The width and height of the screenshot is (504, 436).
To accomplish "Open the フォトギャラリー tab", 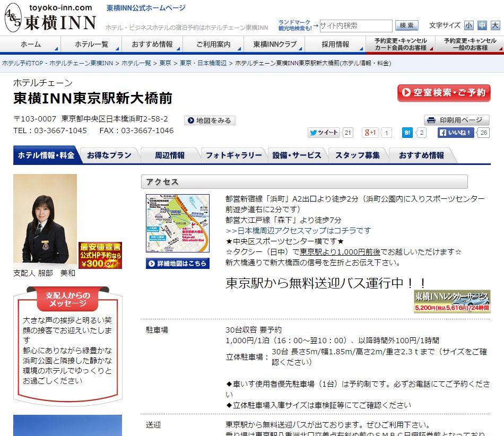I will click(233, 155).
